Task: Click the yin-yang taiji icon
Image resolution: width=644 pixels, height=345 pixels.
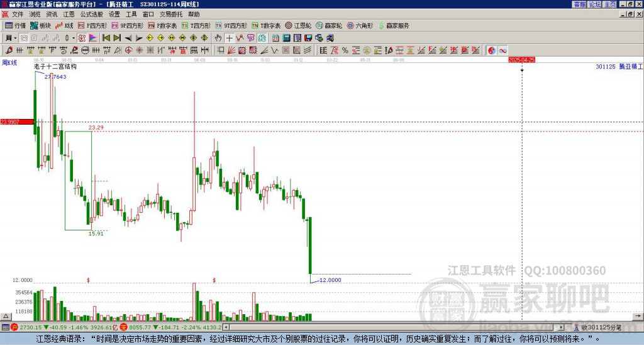Action: (x=492, y=50)
